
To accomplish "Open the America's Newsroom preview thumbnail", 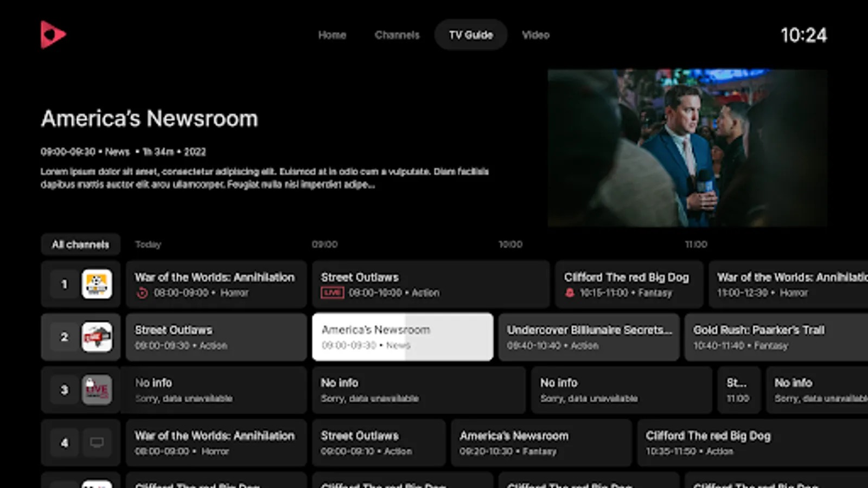I will pyautogui.click(x=687, y=147).
